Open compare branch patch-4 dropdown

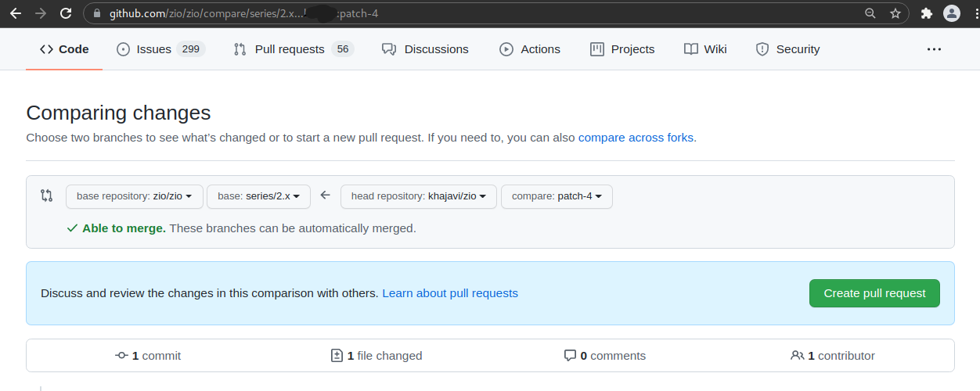pos(557,196)
